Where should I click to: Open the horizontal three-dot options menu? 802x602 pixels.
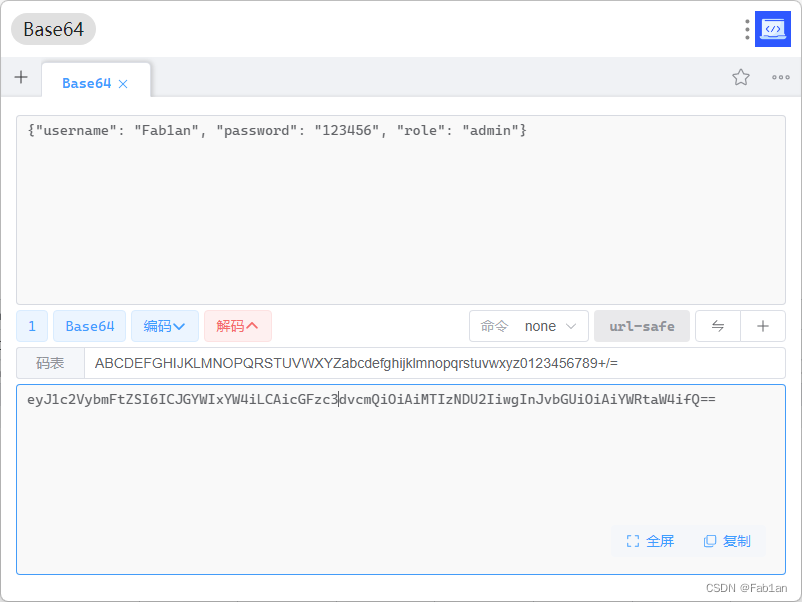coord(781,77)
